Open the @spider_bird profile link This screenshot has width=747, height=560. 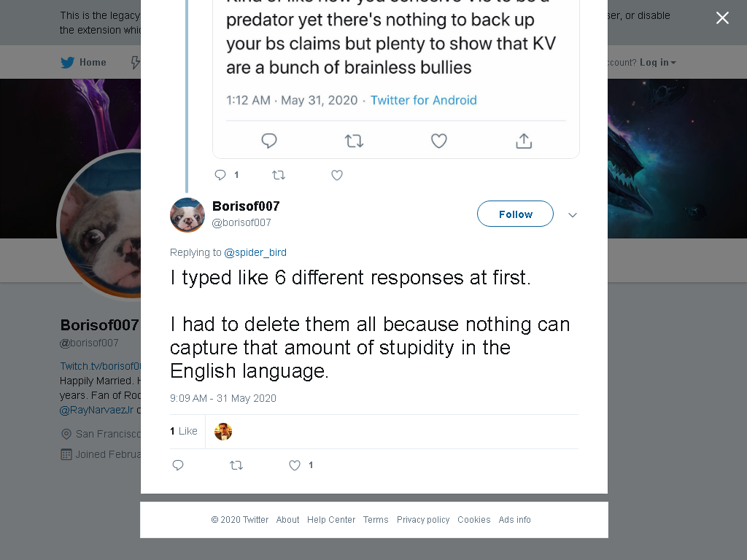(255, 252)
